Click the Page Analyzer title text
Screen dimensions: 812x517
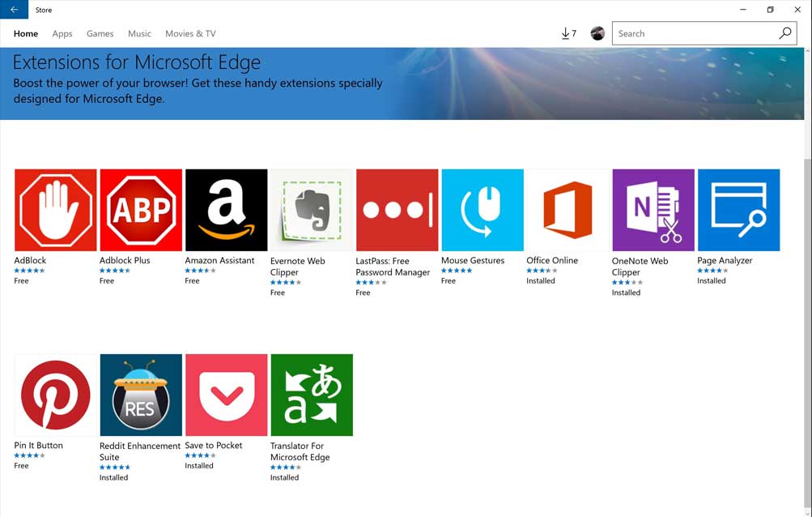pos(725,260)
